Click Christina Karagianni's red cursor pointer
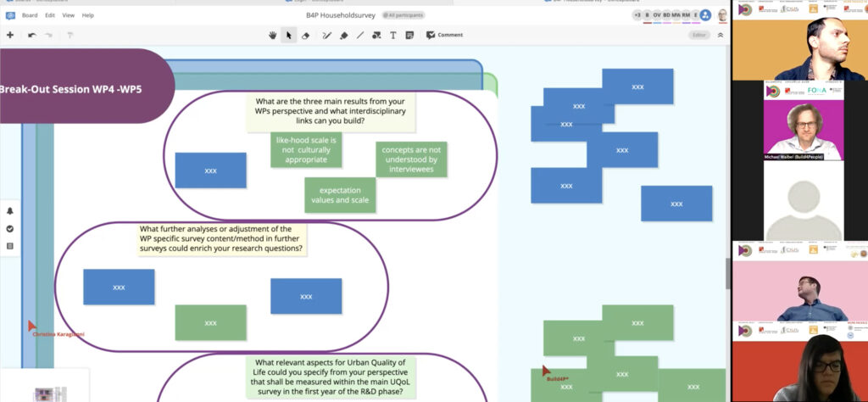The image size is (868, 402). [x=32, y=326]
